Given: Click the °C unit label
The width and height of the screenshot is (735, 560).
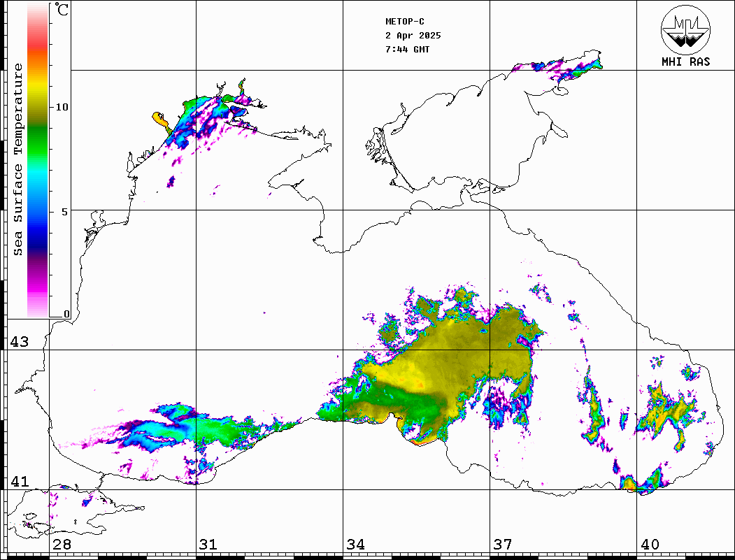Looking at the screenshot, I should click(62, 10).
